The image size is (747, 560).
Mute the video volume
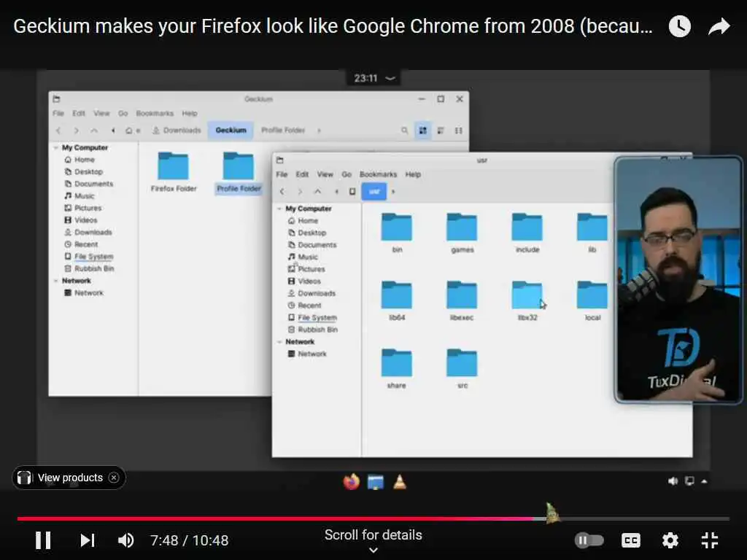tap(125, 540)
